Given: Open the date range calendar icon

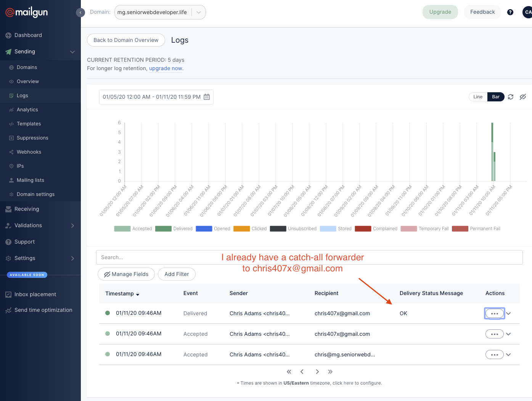Looking at the screenshot, I should [x=207, y=97].
